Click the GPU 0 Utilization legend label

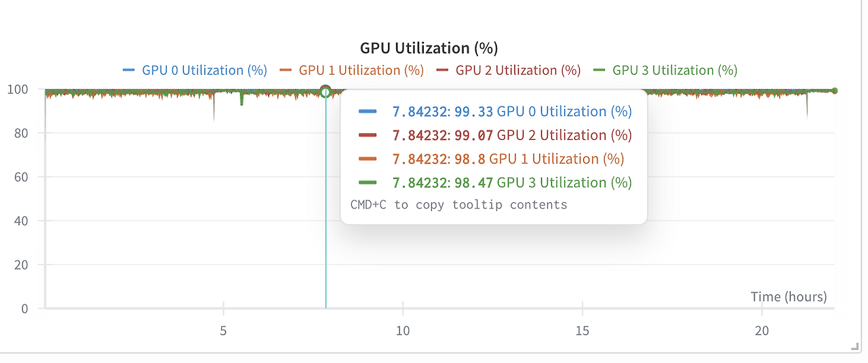[x=204, y=70]
